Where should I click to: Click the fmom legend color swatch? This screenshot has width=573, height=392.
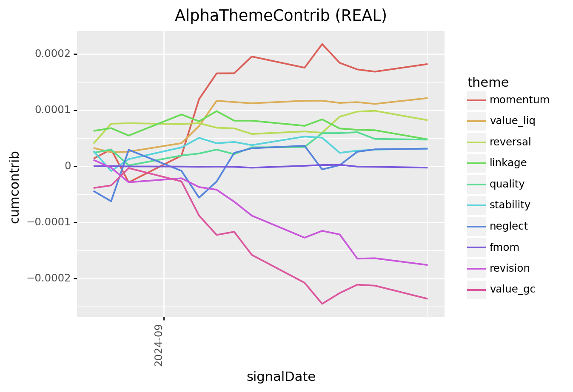[476, 247]
